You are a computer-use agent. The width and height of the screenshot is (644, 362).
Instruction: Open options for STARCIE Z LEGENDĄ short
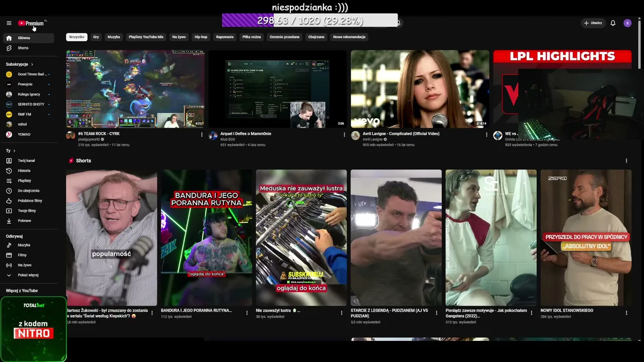click(437, 313)
